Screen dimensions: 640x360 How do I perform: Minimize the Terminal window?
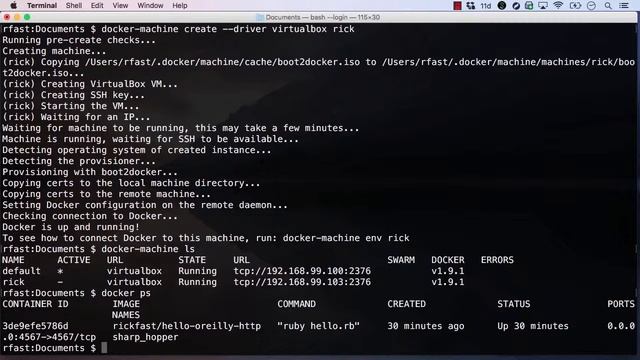click(17, 17)
